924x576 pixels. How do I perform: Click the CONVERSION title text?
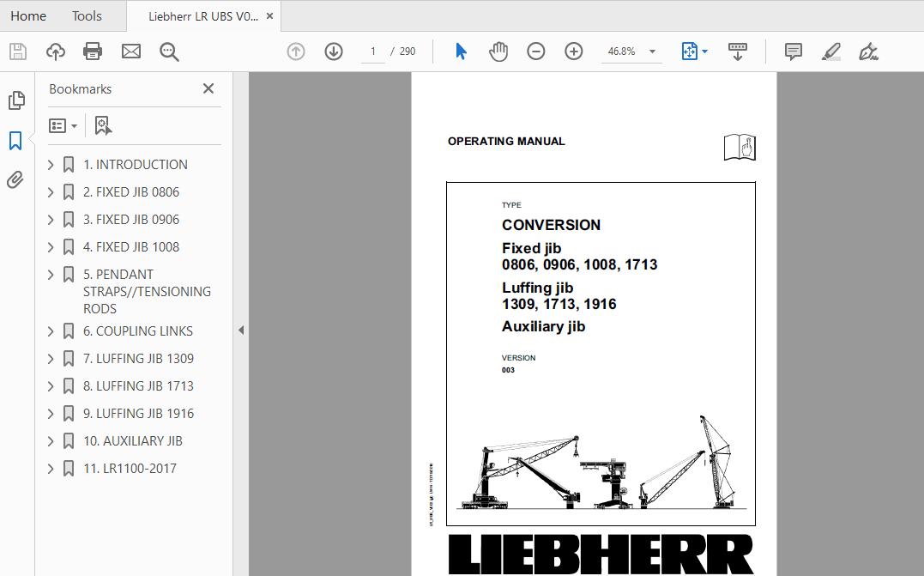551,225
